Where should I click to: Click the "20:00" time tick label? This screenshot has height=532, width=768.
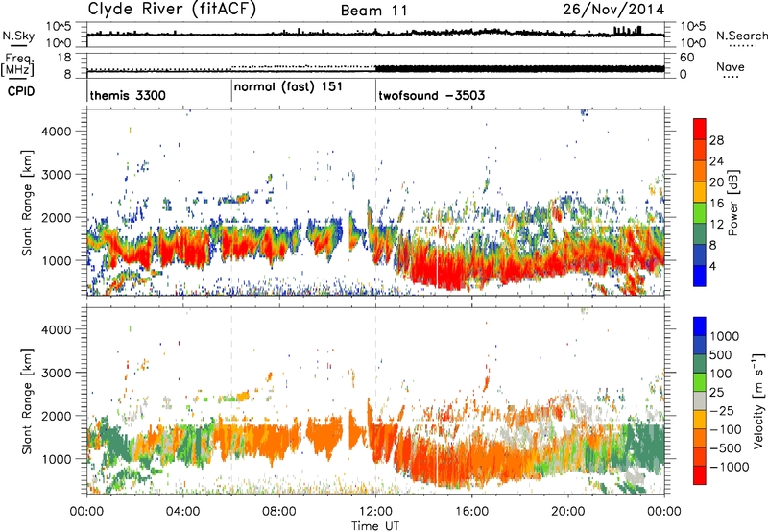pos(568,512)
